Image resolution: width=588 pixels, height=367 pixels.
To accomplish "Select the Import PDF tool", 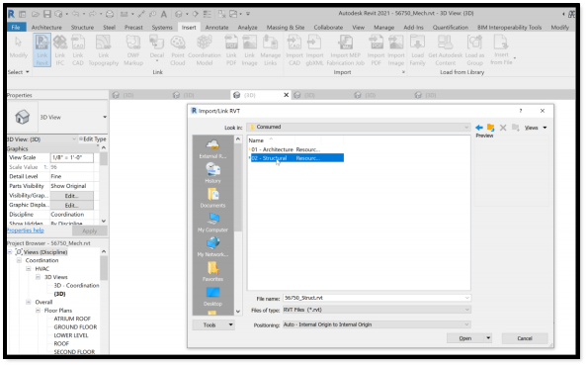I will 377,50.
